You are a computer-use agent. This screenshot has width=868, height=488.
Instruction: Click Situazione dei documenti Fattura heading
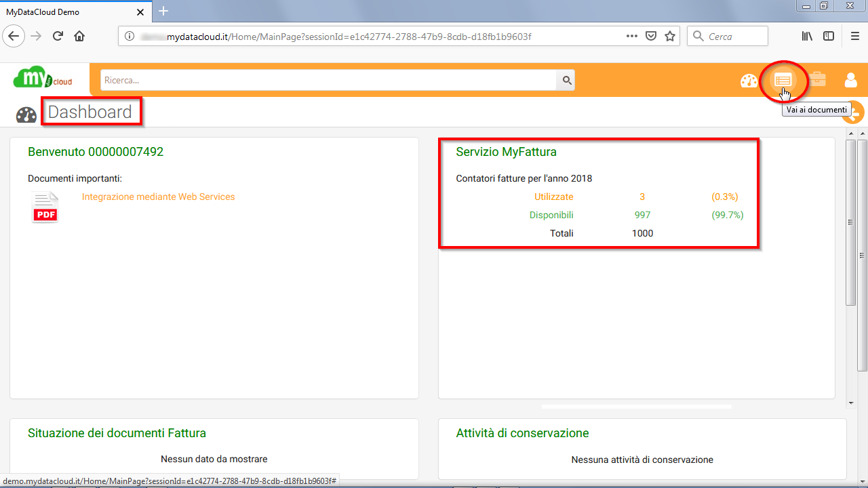tap(117, 433)
